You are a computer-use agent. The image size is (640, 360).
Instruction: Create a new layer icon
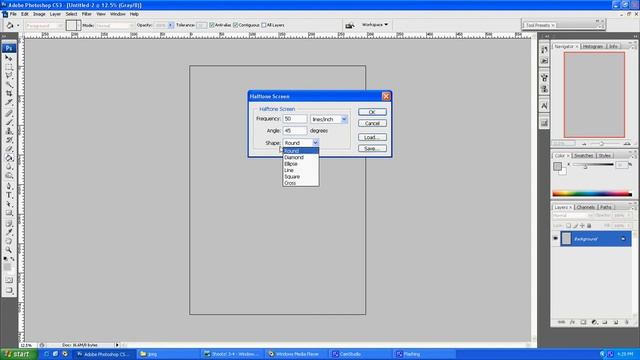(x=616, y=322)
